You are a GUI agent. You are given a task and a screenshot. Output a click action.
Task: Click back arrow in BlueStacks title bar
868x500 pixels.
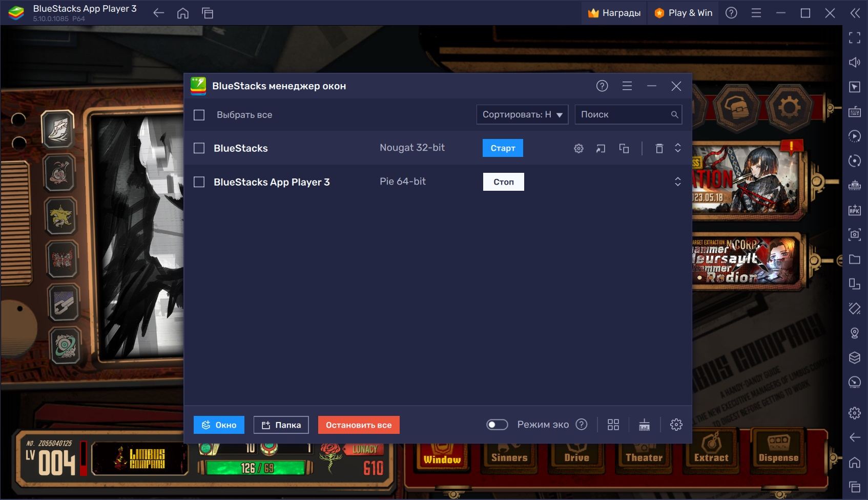pos(159,13)
